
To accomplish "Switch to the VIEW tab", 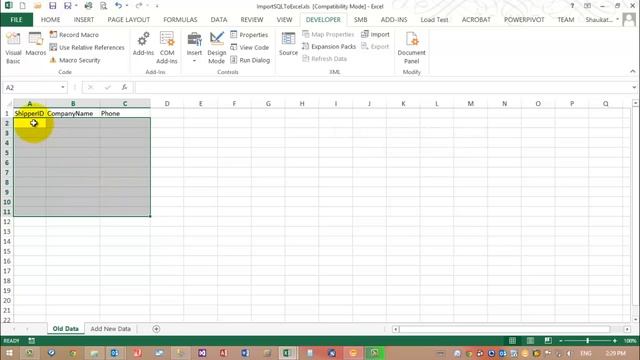I will [284, 20].
